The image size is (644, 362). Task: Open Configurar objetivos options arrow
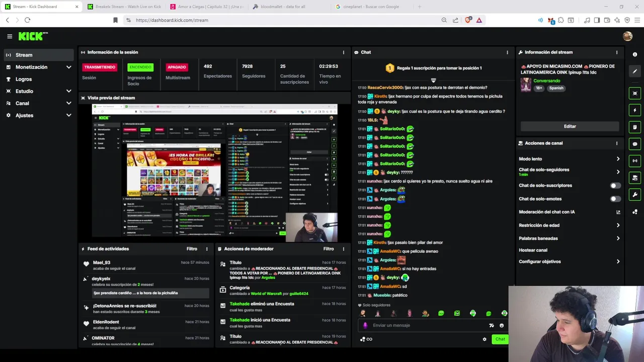click(618, 261)
